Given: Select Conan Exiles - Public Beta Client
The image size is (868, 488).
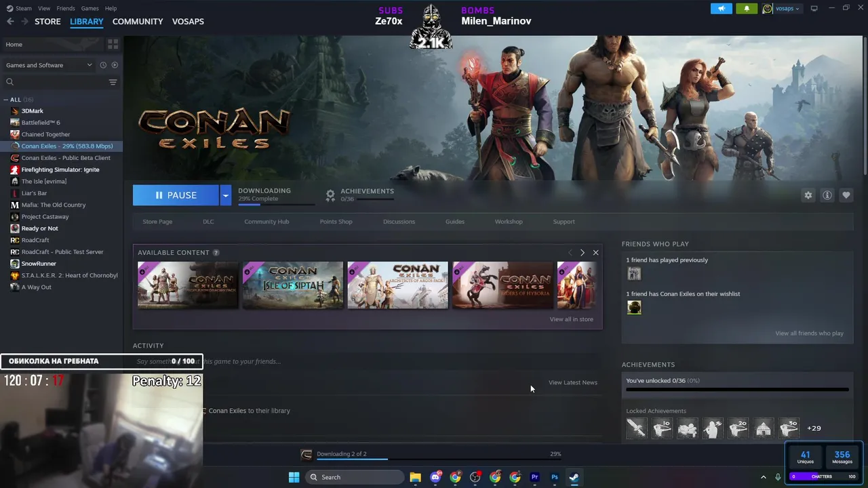Looking at the screenshot, I should point(66,158).
